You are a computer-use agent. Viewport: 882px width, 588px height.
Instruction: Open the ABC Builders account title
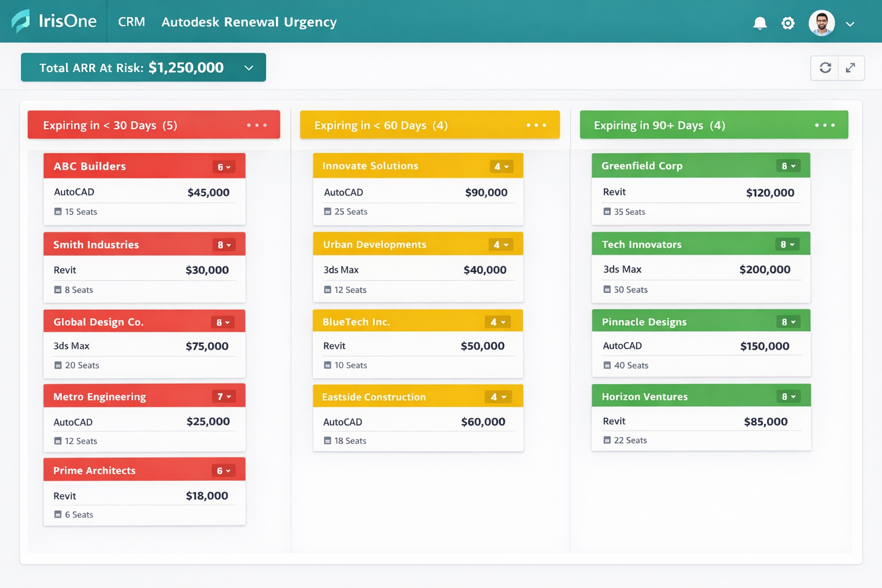[90, 167]
